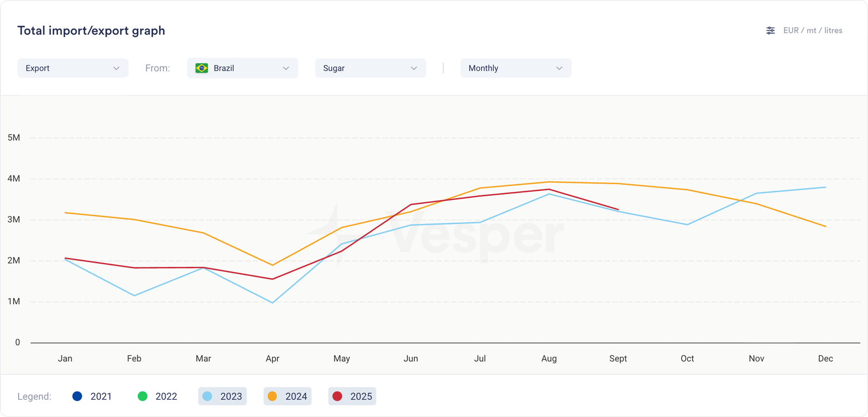Screen dimensions: 868x417
Task: Click the Total import/export graph title
Action: coord(91,30)
